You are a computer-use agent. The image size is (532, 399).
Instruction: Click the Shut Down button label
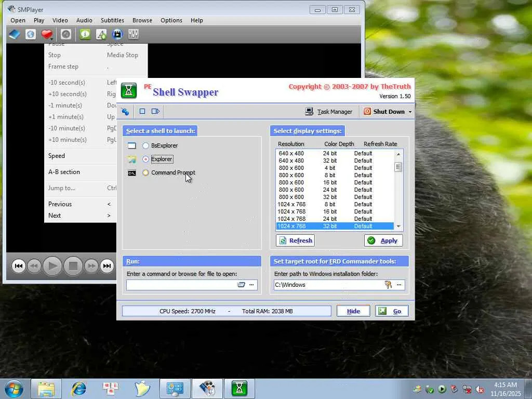pyautogui.click(x=389, y=112)
